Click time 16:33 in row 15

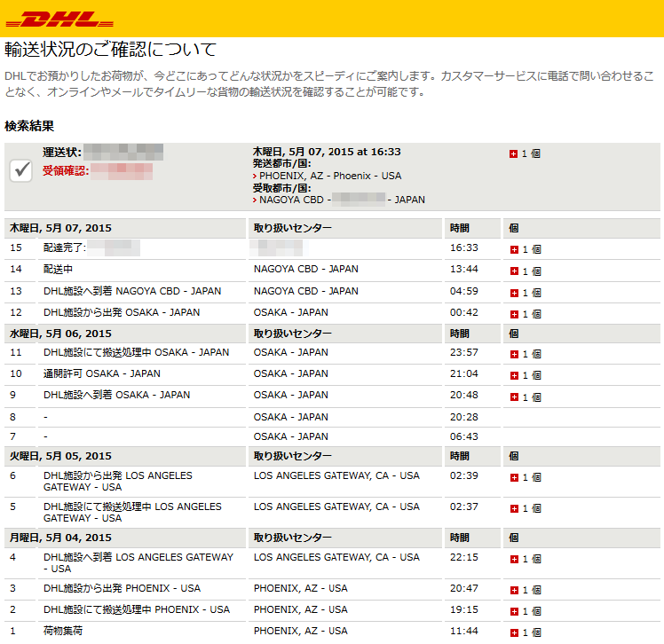[x=463, y=248]
